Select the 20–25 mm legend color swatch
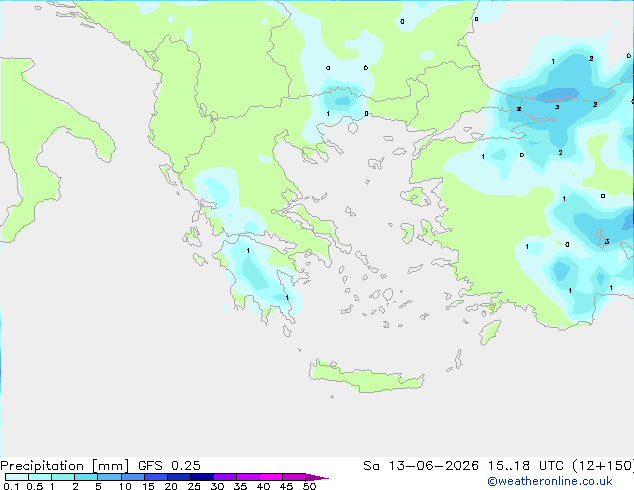 [x=178, y=477]
